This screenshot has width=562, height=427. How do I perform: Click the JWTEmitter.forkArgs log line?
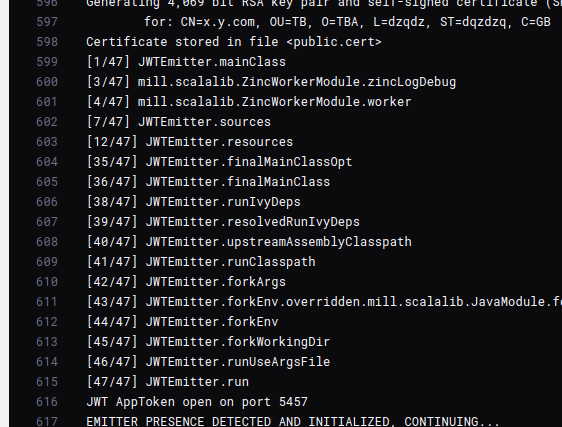[186, 282]
